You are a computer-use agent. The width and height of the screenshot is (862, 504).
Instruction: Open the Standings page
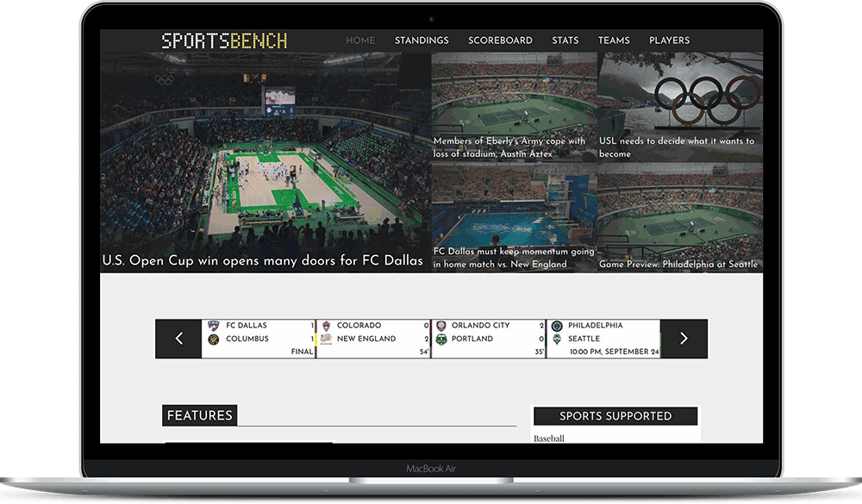pos(422,40)
